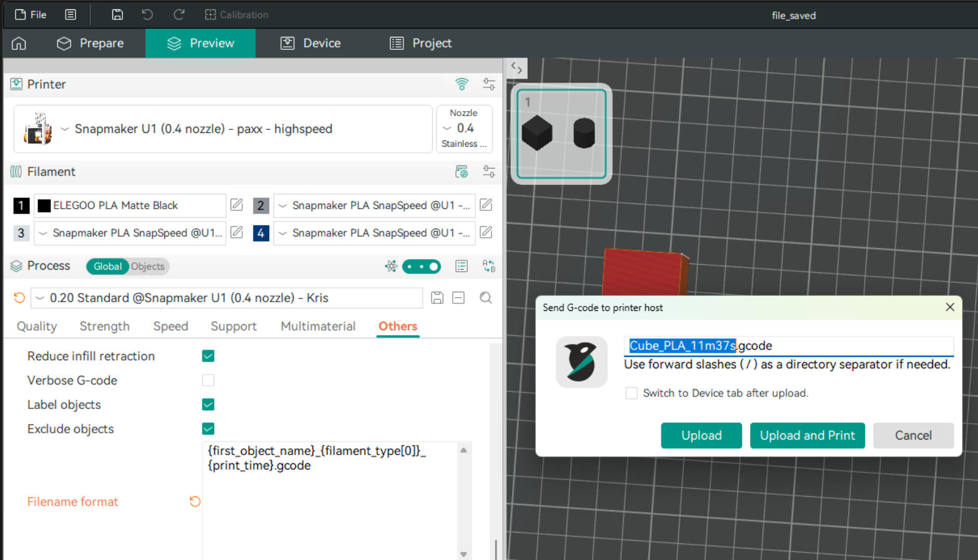The width and height of the screenshot is (978, 560).
Task: Select filament slot number 4
Action: (260, 233)
